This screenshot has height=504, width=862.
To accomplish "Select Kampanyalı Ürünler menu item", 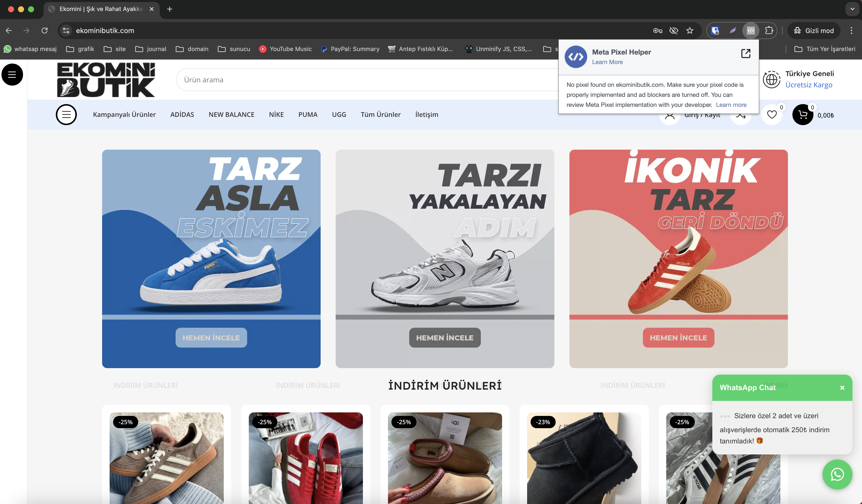I will click(124, 115).
